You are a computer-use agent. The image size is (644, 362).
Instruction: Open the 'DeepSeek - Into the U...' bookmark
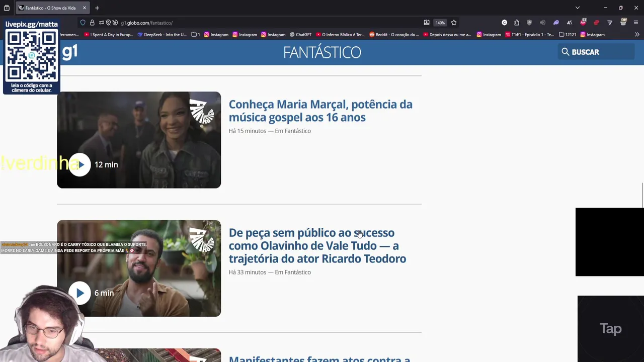tap(162, 35)
